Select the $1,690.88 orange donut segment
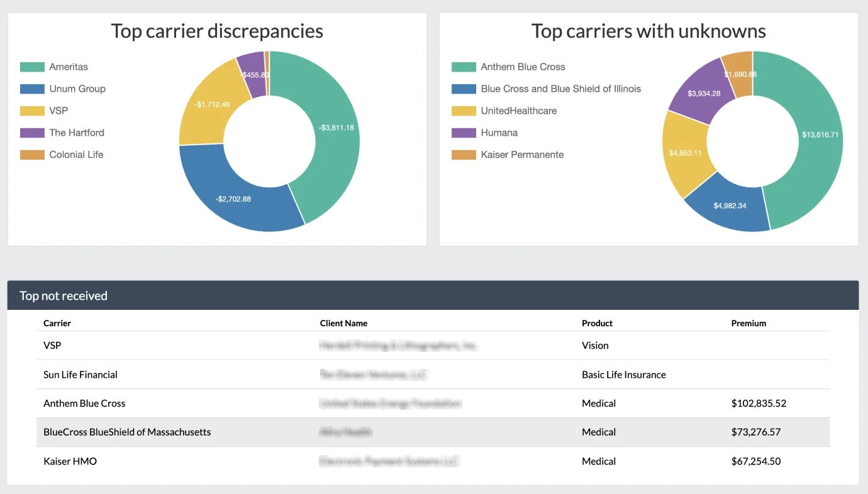This screenshot has height=494, width=868. (x=740, y=74)
